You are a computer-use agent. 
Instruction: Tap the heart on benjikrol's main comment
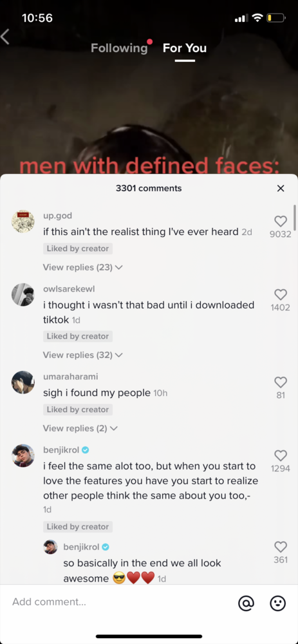[x=281, y=455]
